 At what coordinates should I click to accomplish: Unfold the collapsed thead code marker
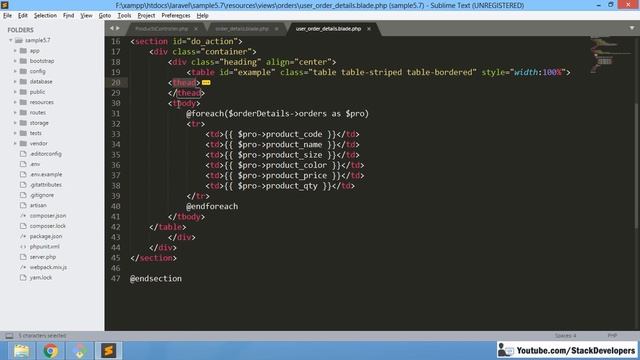pyautogui.click(x=206, y=83)
